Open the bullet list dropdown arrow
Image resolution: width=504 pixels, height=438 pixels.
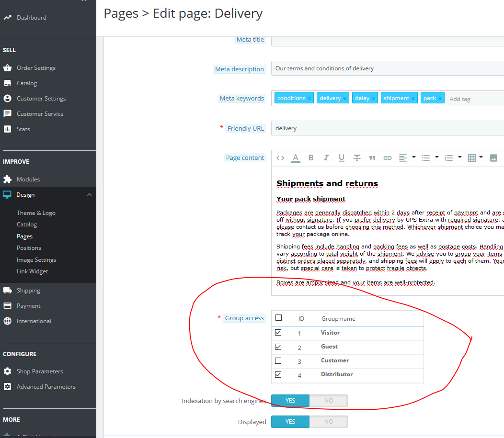coord(437,157)
